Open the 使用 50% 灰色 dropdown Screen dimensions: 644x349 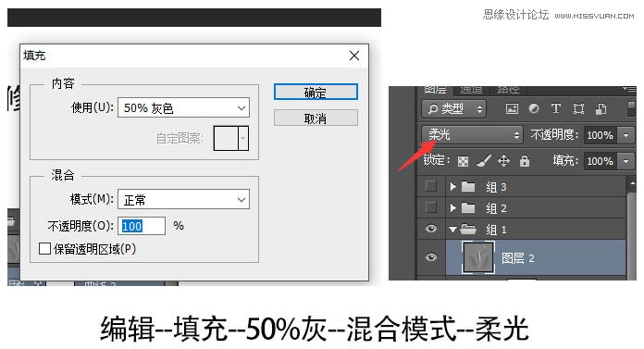[183, 107]
